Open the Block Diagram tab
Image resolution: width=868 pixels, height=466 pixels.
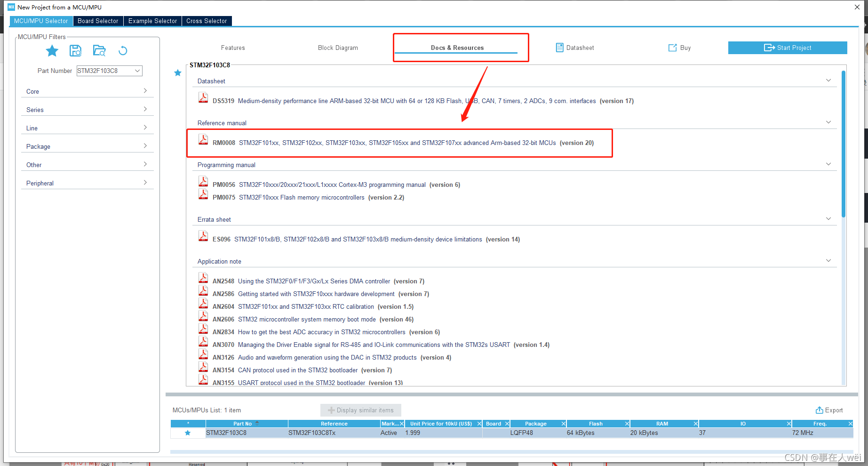coord(338,48)
